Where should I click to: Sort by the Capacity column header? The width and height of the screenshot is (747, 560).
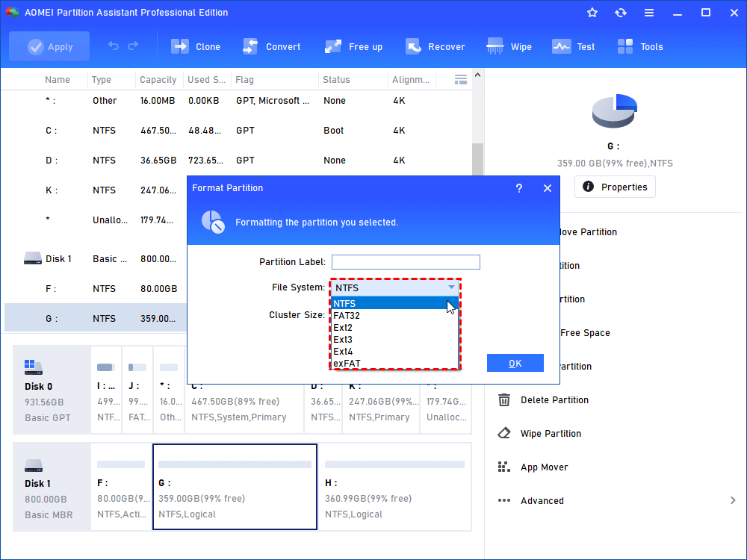158,80
